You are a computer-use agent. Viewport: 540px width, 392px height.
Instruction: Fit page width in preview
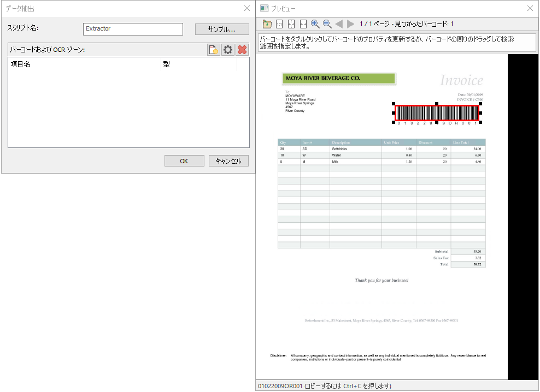tap(303, 23)
